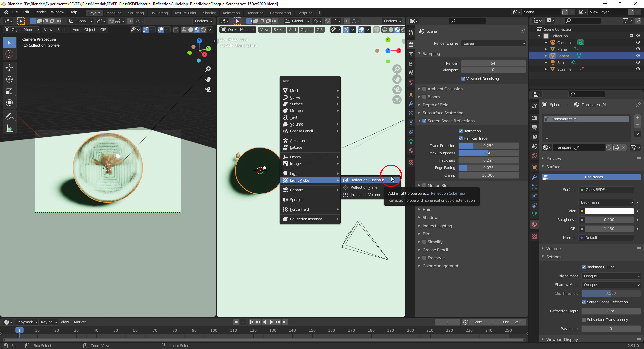Click the Use Nodes button
Image resolution: width=644 pixels, height=349 pixels.
[x=591, y=177]
